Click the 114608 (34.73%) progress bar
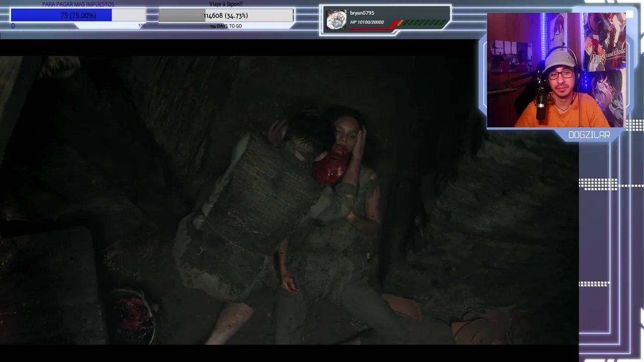 pyautogui.click(x=226, y=16)
